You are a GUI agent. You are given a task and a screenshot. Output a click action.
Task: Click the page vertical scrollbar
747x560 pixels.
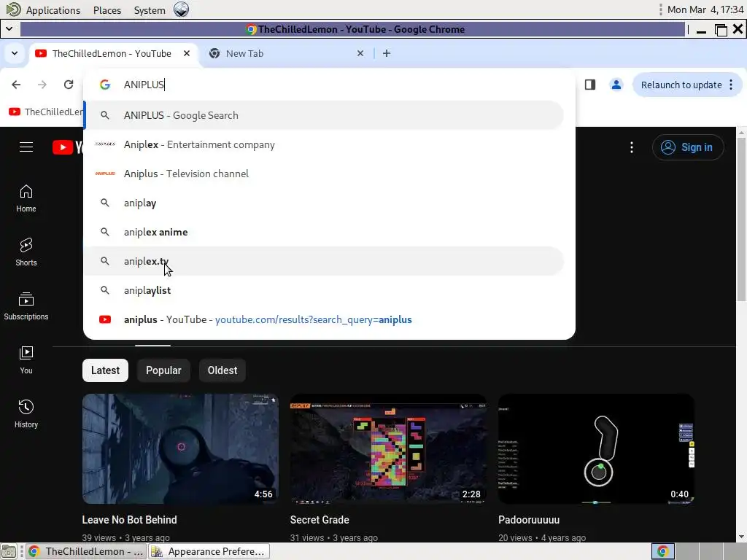coord(741,219)
